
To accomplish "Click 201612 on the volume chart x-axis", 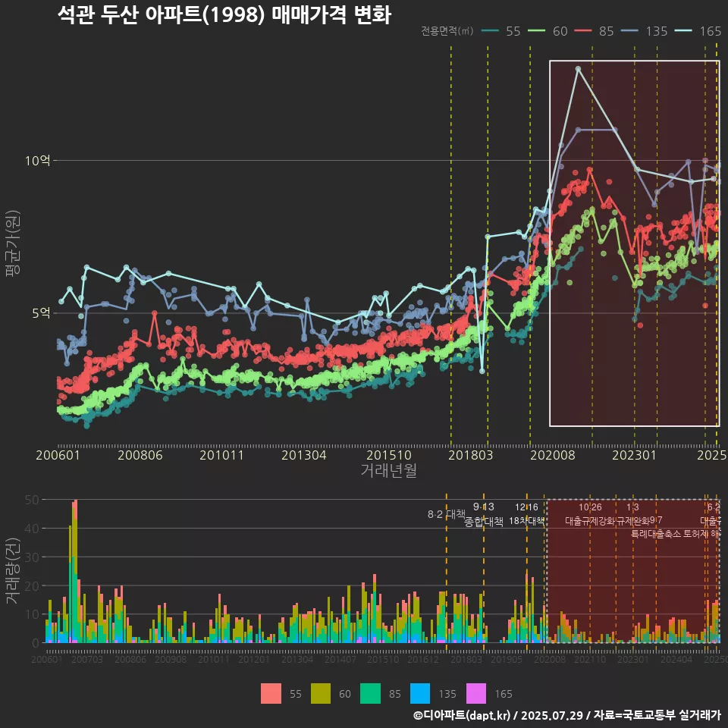I will [x=423, y=659].
